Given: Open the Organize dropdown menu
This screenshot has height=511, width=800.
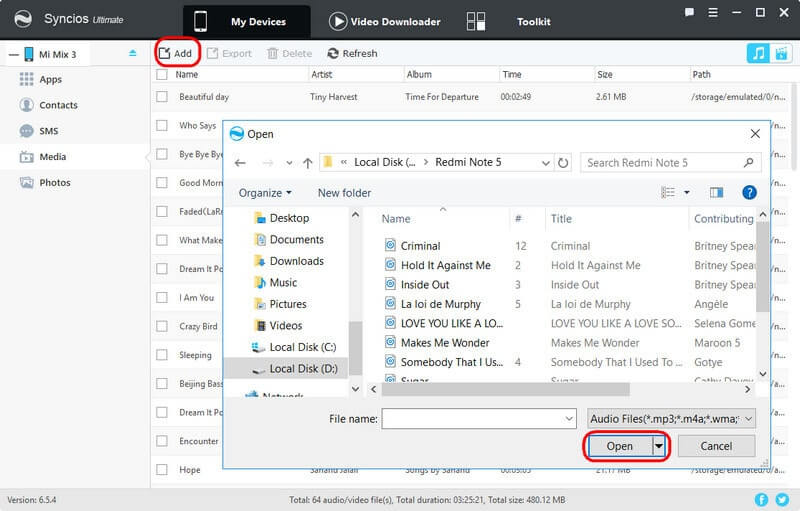Looking at the screenshot, I should (265, 193).
